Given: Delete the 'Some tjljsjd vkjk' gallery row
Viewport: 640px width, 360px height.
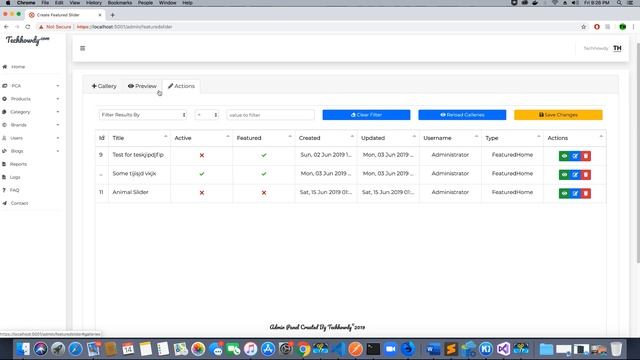Looking at the screenshot, I should [586, 175].
